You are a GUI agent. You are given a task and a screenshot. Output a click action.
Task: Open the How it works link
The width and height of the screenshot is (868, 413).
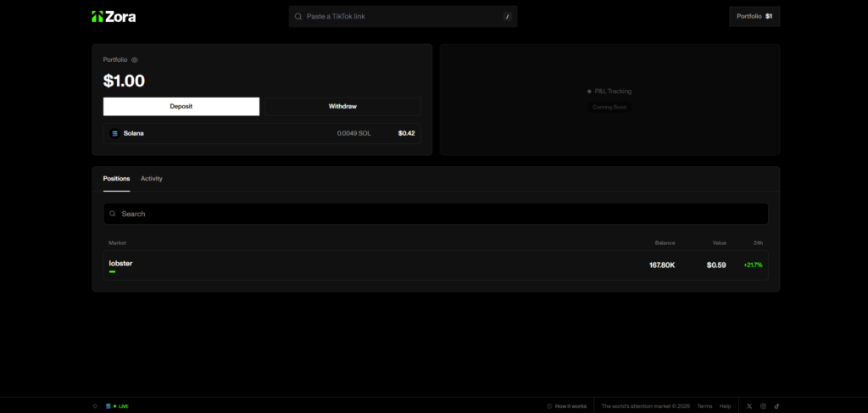(567, 406)
